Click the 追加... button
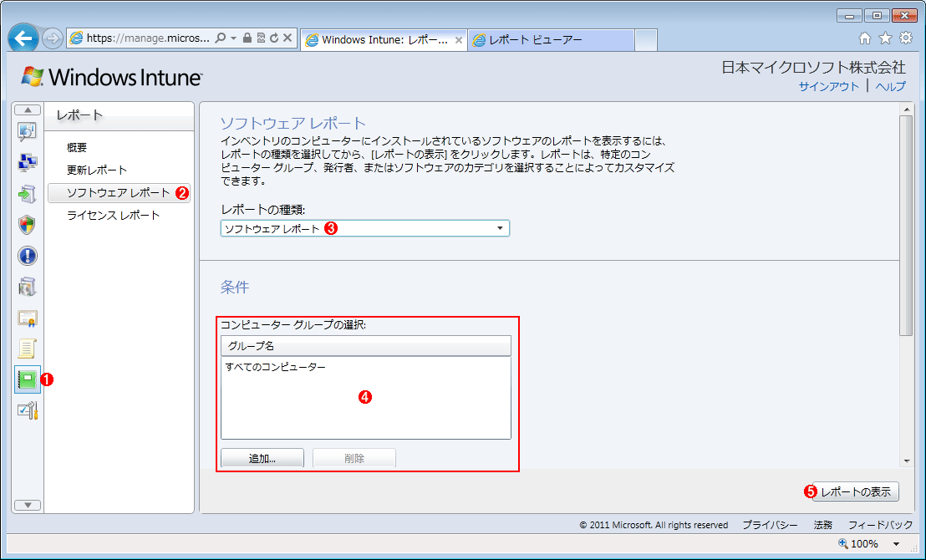The width and height of the screenshot is (926, 560). point(262,458)
